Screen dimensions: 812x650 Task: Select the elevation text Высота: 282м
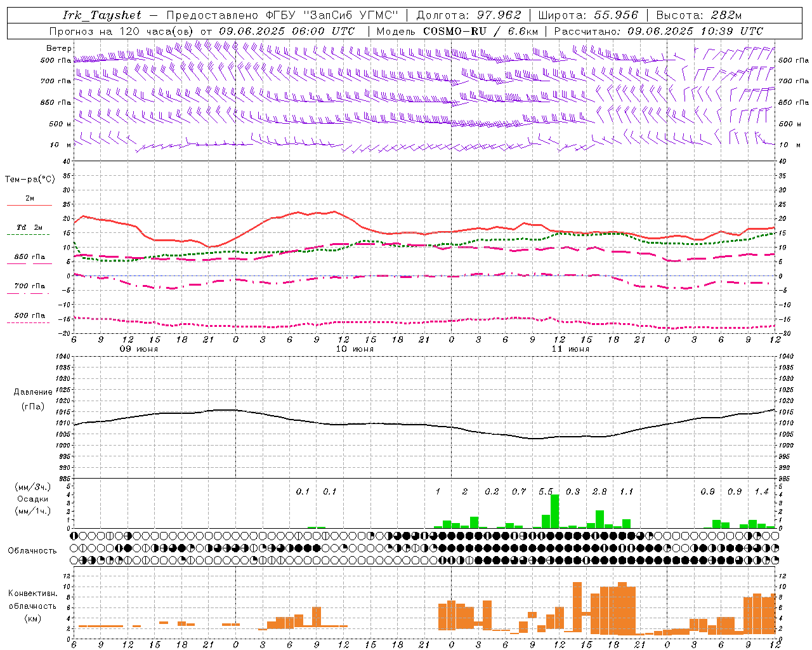click(x=699, y=15)
